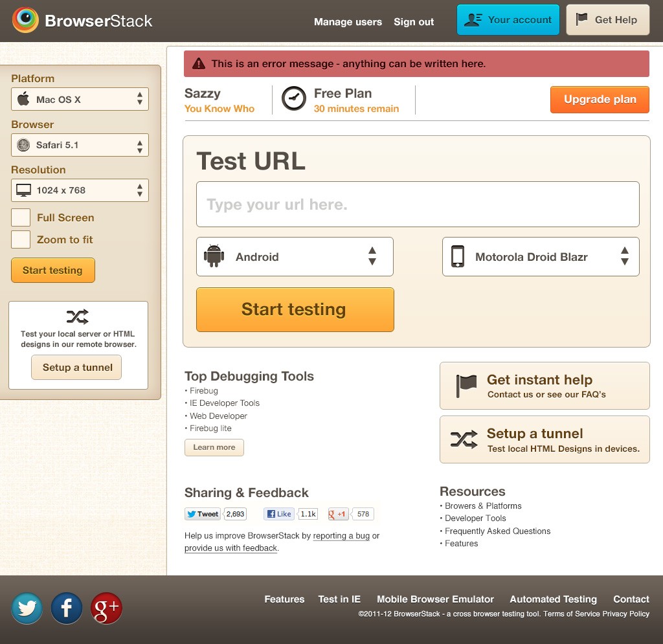663x644 pixels.
Task: Open Frequently Asked Questions resource link
Action: coord(498,531)
